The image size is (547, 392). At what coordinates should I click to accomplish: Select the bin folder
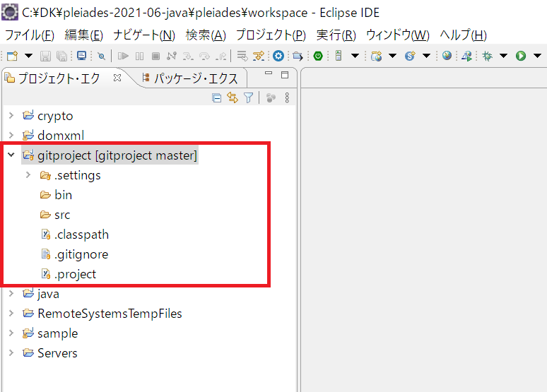click(56, 195)
